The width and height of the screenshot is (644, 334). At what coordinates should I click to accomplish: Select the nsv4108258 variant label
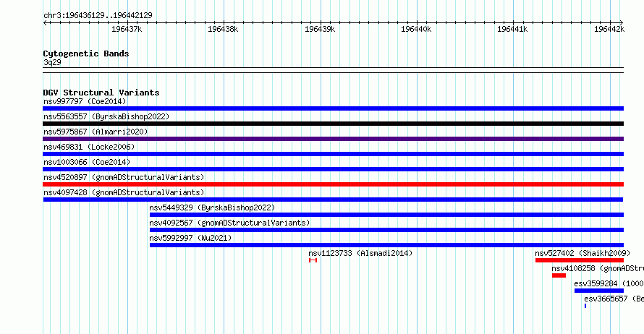[598, 268]
